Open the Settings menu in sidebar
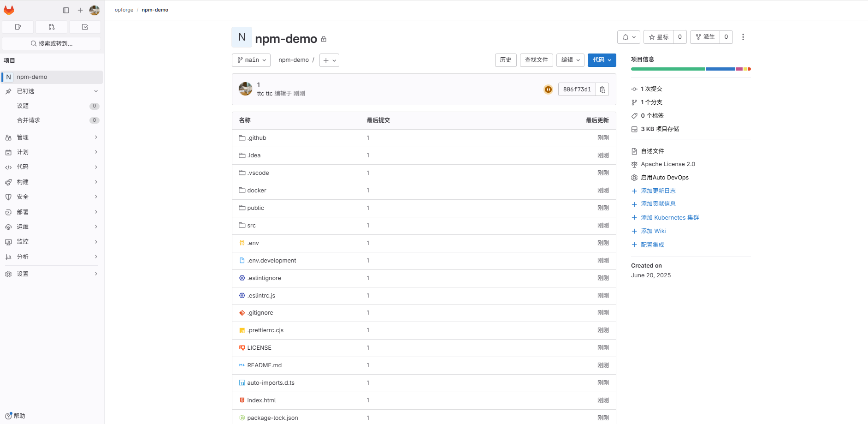This screenshot has height=424, width=868. (52, 274)
